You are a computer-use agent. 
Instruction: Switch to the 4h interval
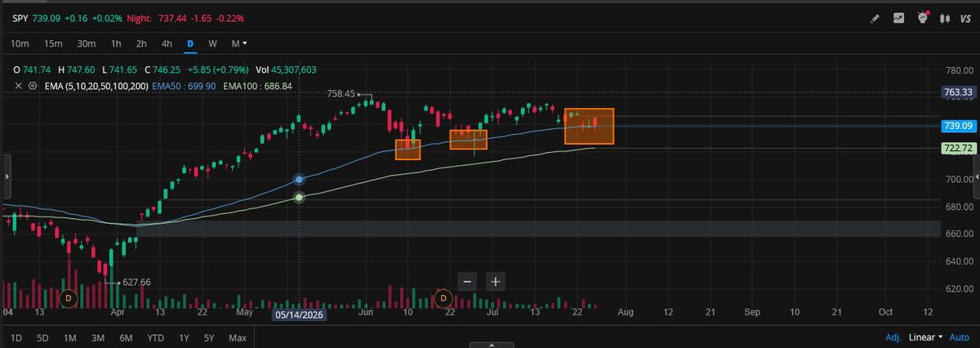pyautogui.click(x=167, y=43)
